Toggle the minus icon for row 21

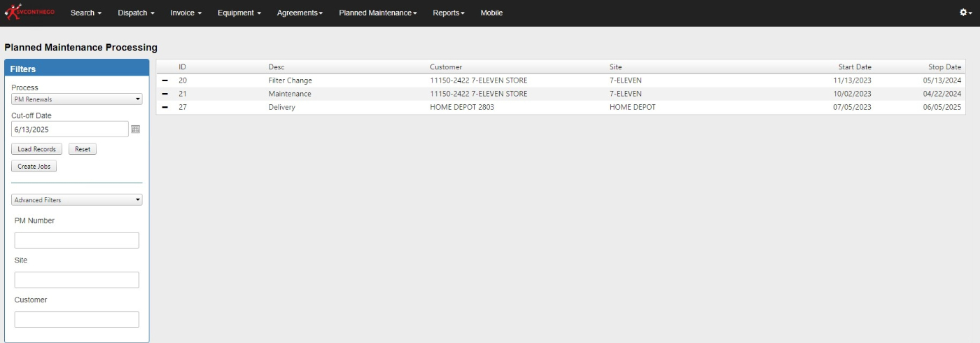(x=165, y=94)
